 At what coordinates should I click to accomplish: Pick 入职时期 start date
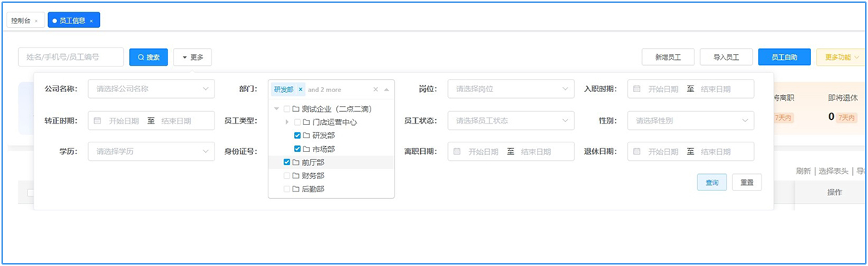pyautogui.click(x=663, y=88)
